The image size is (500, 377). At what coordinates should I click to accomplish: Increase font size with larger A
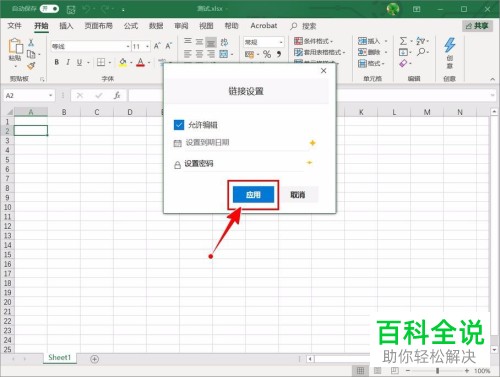click(157, 46)
